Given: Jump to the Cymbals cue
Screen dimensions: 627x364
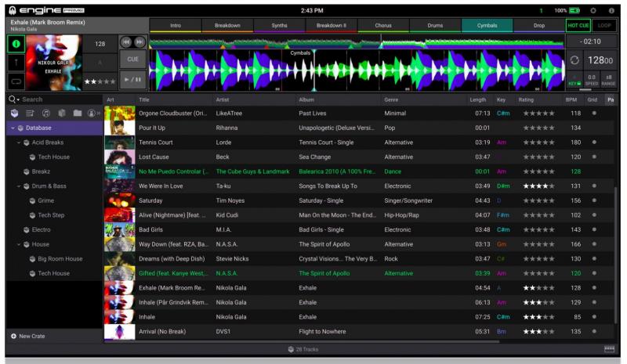Looking at the screenshot, I should (x=487, y=26).
